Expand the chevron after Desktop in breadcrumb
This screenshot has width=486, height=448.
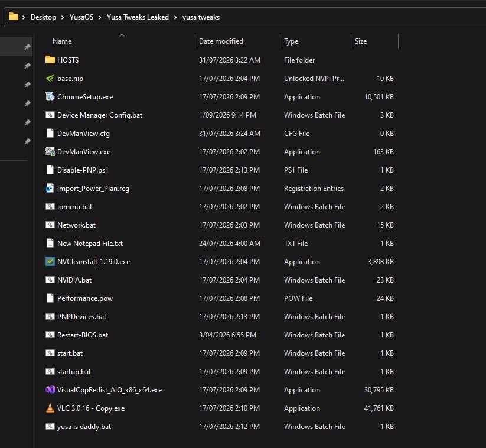click(63, 17)
